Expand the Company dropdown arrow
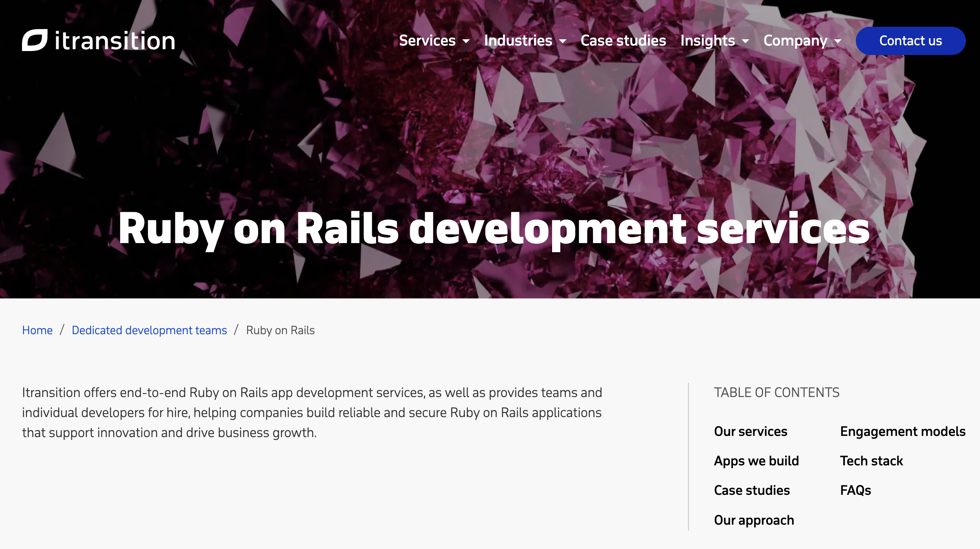The width and height of the screenshot is (980, 549). pyautogui.click(x=838, y=41)
